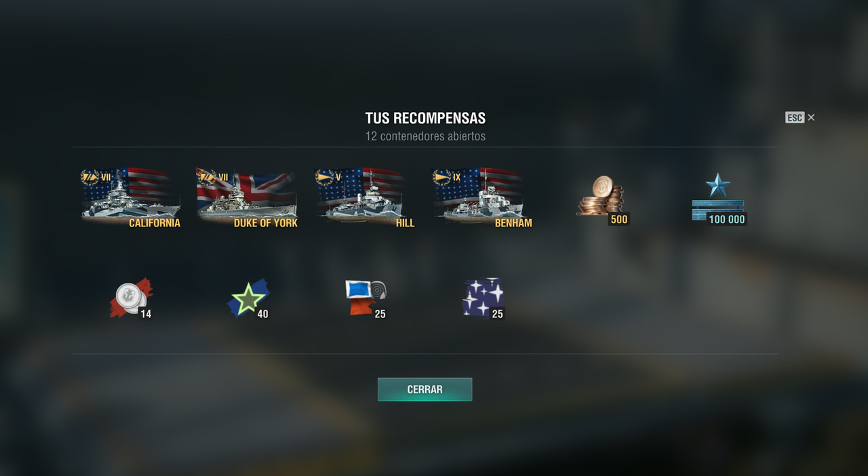Viewport: 868px width, 476px height.
Task: Click the TUS RECOMPENSAS heading
Action: point(425,118)
